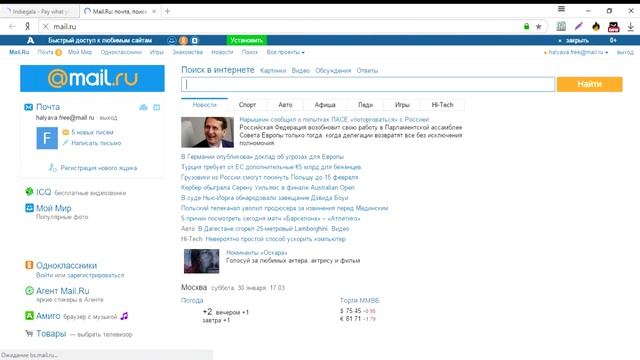Click the Торги ММВБ link
Image resolution: width=640 pixels, height=360 pixels.
(x=360, y=300)
